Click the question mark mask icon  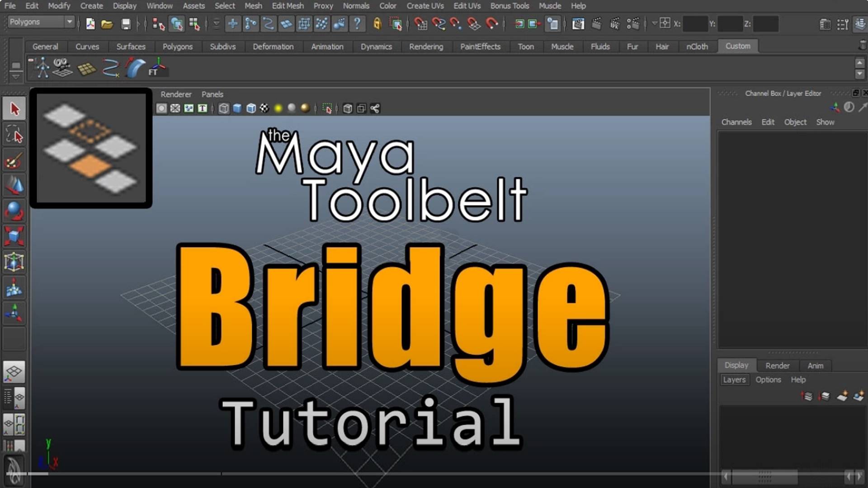pos(357,23)
